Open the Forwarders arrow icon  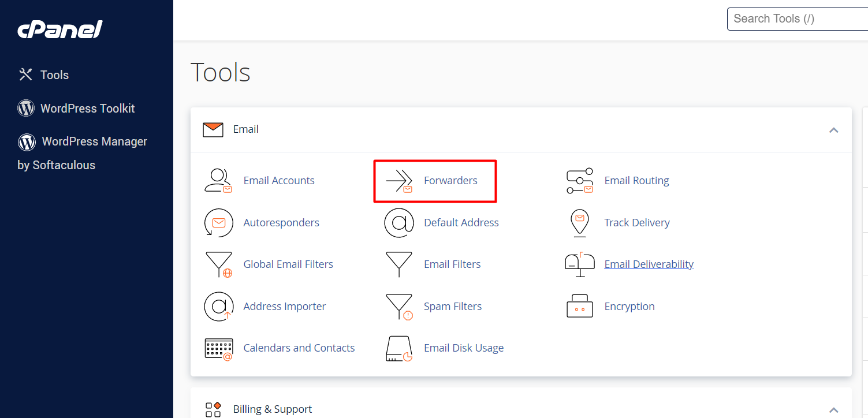399,181
